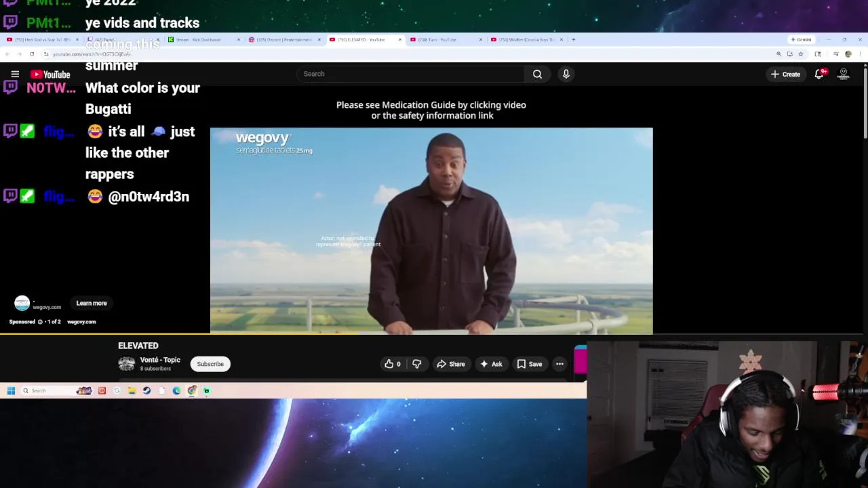Like the ELEVATED video
This screenshot has width=868, height=488.
click(x=393, y=364)
